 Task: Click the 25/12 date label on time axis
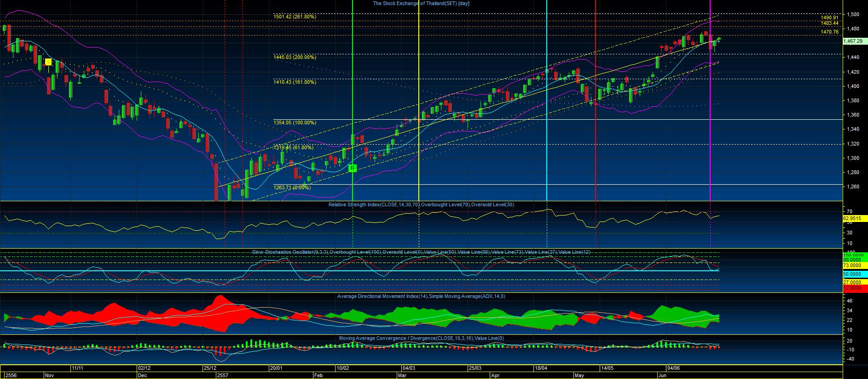point(210,368)
